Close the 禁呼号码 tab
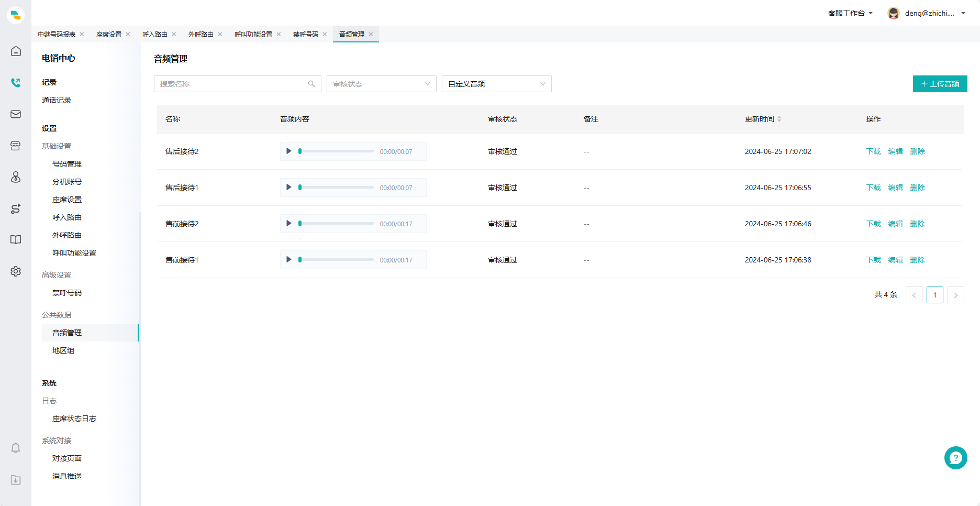The width and height of the screenshot is (980, 506). tap(325, 34)
